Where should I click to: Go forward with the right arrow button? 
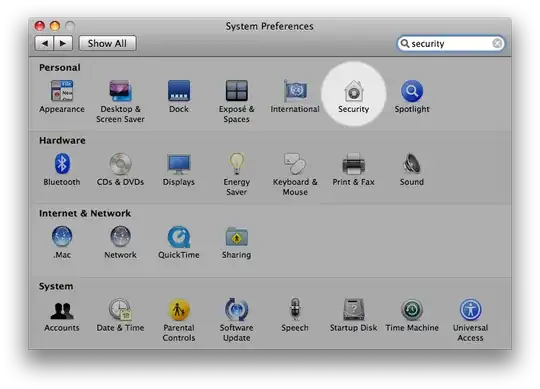63,43
